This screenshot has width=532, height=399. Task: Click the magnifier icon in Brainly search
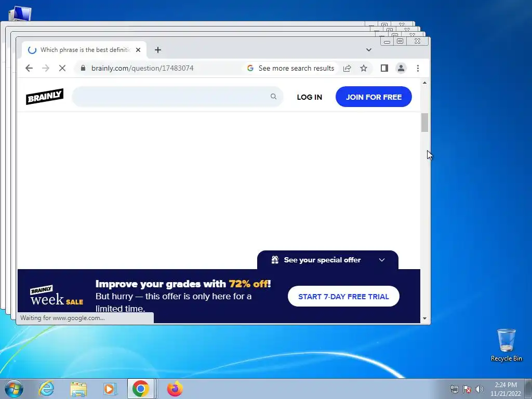(273, 97)
